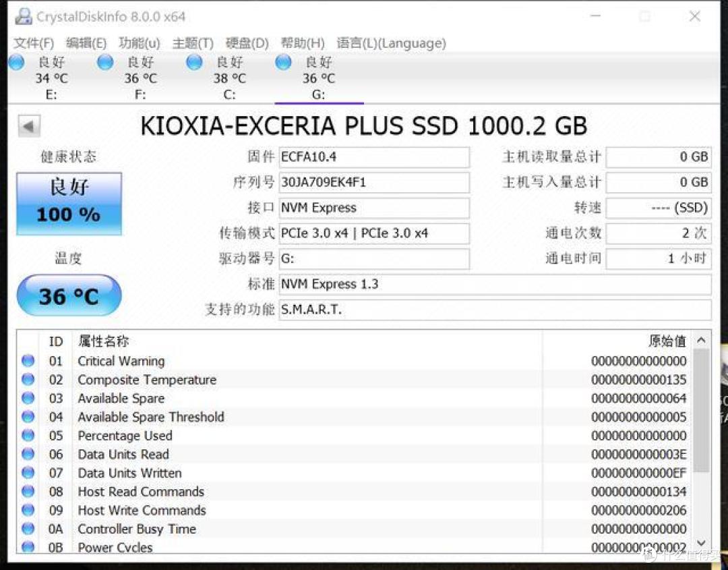Open the 文件(F) menu
The height and width of the screenshot is (570, 728).
click(x=34, y=43)
